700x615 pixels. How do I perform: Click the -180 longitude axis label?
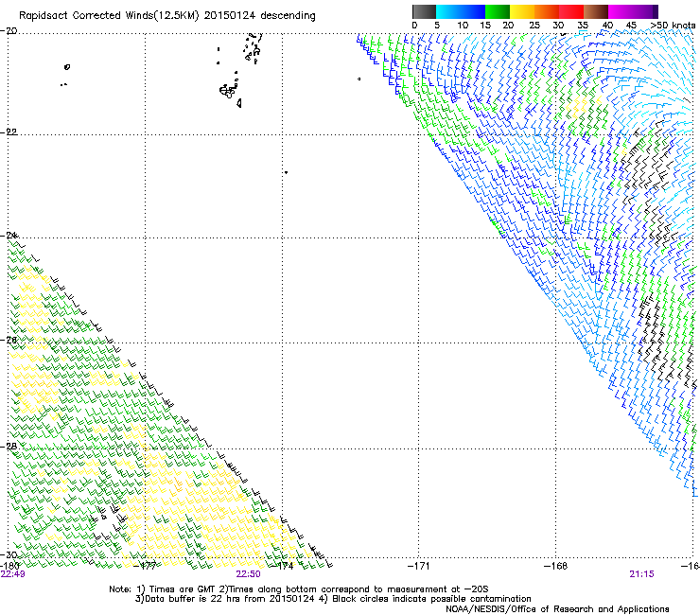coord(9,566)
